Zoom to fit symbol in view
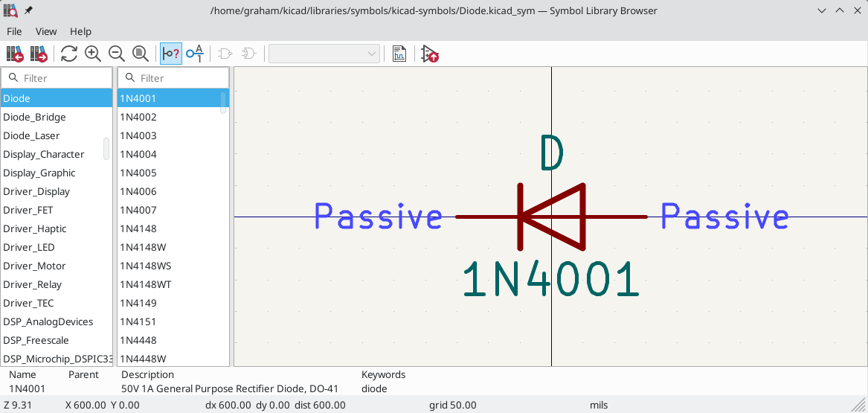This screenshot has width=868, height=413. pos(141,54)
